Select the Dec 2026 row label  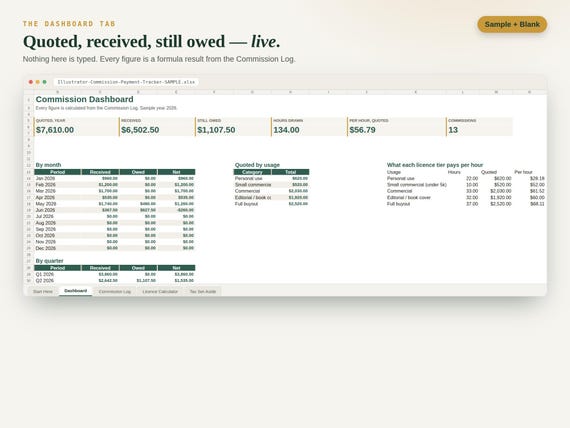tap(45, 248)
